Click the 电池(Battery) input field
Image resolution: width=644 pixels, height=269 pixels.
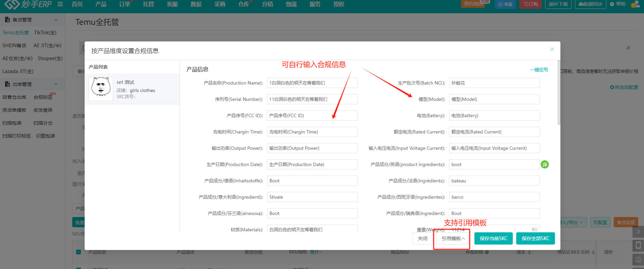494,115
